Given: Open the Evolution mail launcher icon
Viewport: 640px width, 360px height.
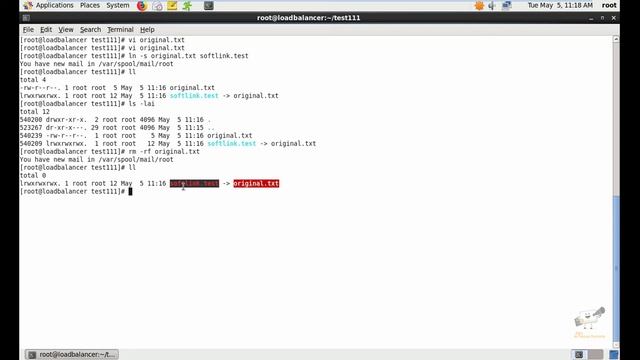Looking at the screenshot, I should (157, 6).
